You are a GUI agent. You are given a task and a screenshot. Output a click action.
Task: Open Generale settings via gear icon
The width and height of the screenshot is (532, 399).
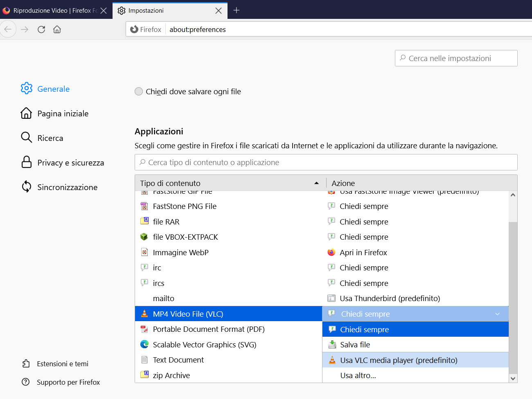tap(27, 88)
